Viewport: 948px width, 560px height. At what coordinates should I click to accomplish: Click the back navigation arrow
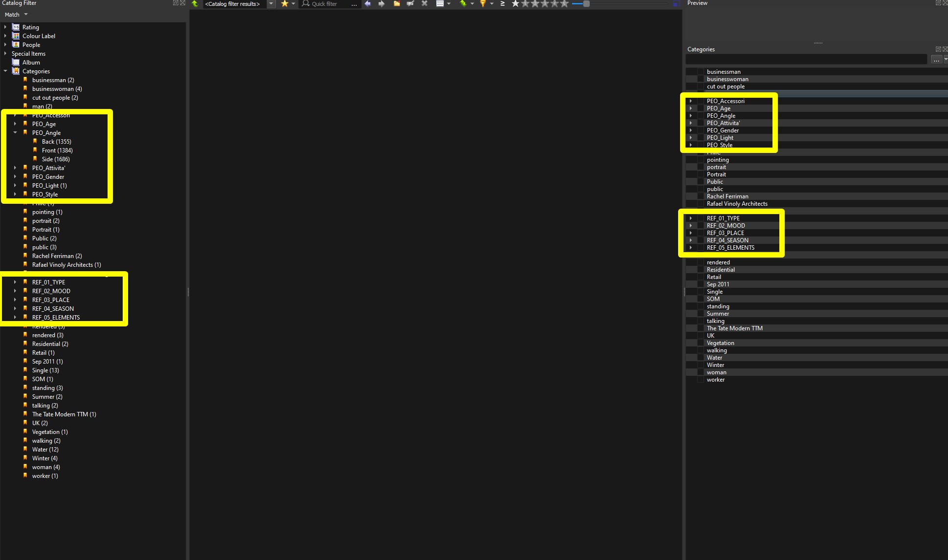coord(368,3)
